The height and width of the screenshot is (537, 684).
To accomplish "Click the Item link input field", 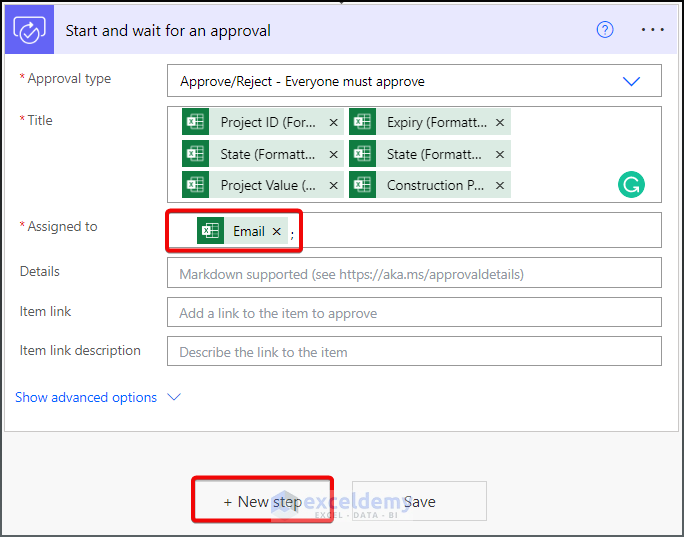I will pos(414,313).
